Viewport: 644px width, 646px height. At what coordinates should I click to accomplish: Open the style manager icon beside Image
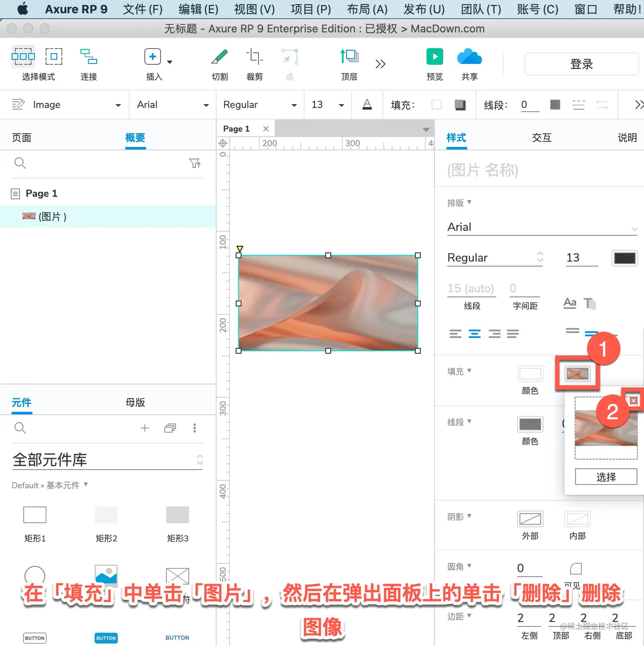[x=18, y=104]
